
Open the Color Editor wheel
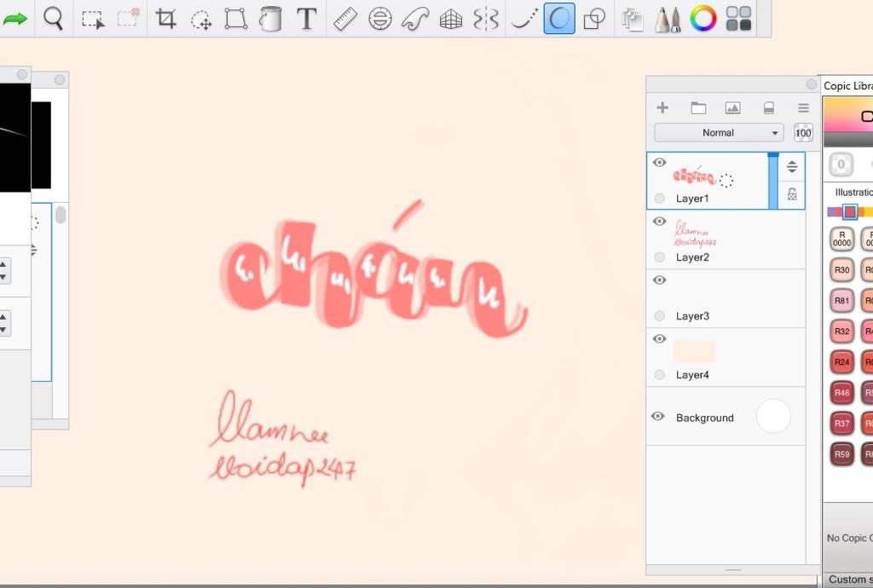tap(703, 19)
